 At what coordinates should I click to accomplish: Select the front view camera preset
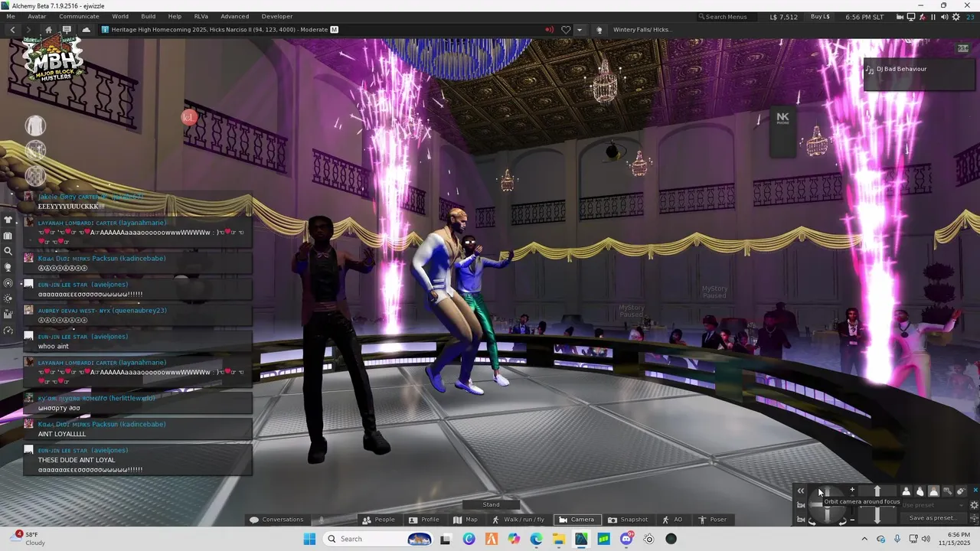[x=906, y=491]
